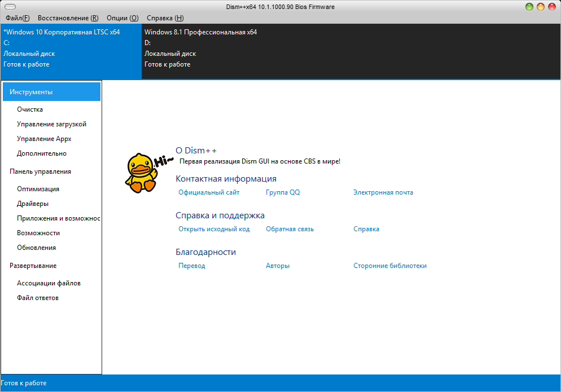Open the Восстановление menu
561x392 pixels.
pyautogui.click(x=68, y=18)
